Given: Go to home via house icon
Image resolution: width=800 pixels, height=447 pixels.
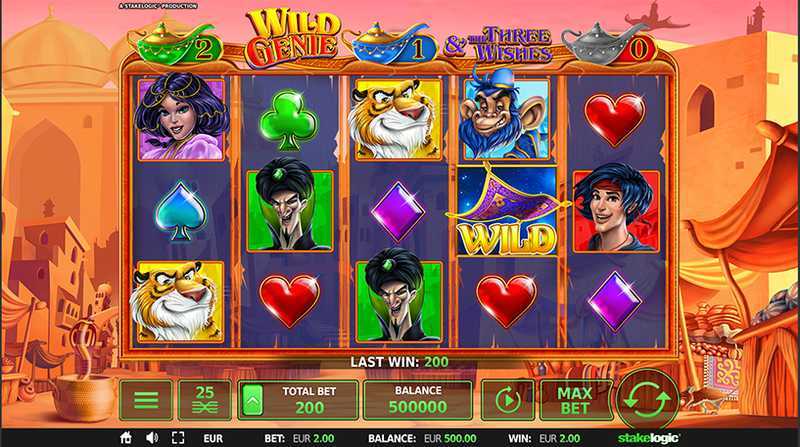Looking at the screenshot, I should [x=126, y=438].
